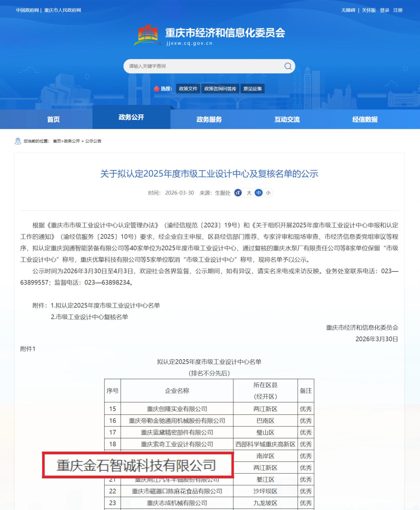Image resolution: width=420 pixels, height=510 pixels.
Task: Switch to 关怀版 accessibility mode
Action: pos(369,10)
